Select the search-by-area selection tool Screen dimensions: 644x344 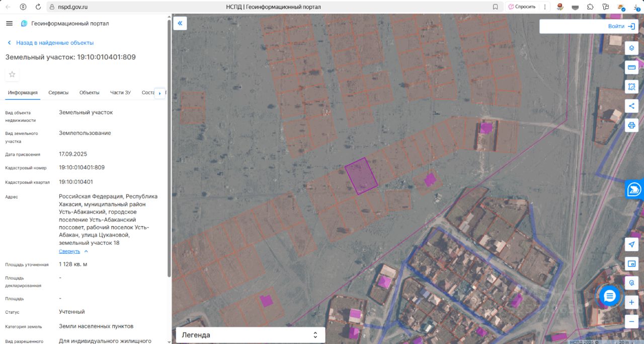pyautogui.click(x=632, y=87)
